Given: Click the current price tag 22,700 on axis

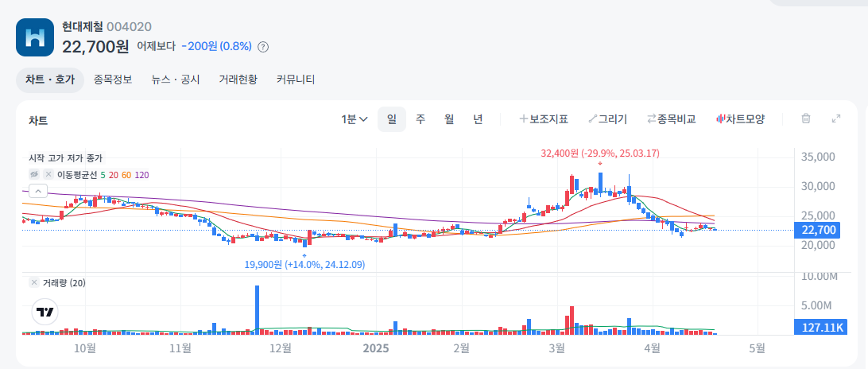Looking at the screenshot, I should 817,230.
